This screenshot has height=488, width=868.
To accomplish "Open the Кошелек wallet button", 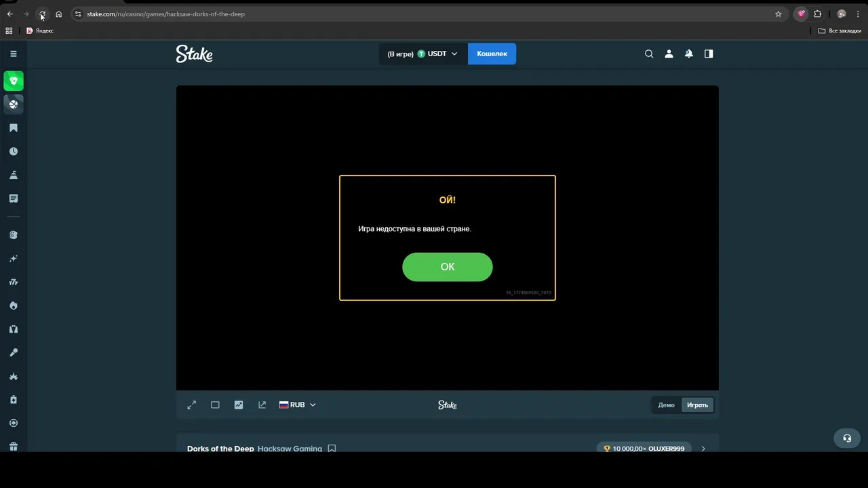I will (x=492, y=54).
